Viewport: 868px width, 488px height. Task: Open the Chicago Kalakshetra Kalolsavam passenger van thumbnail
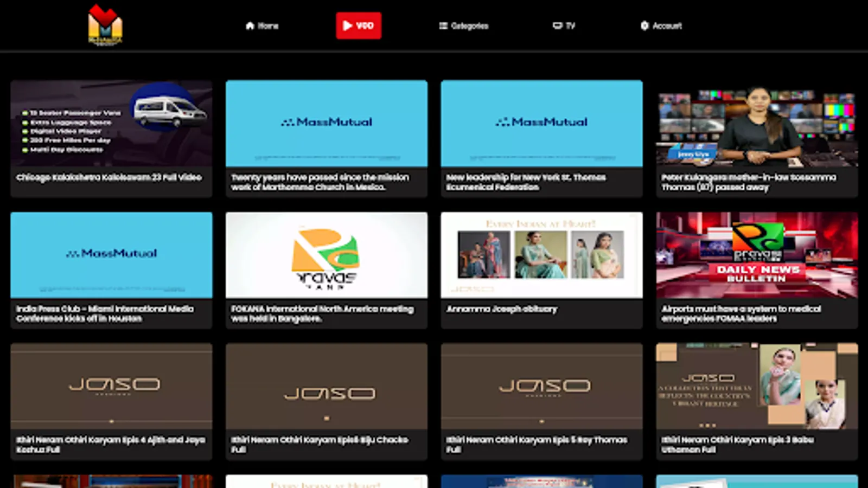(x=111, y=123)
